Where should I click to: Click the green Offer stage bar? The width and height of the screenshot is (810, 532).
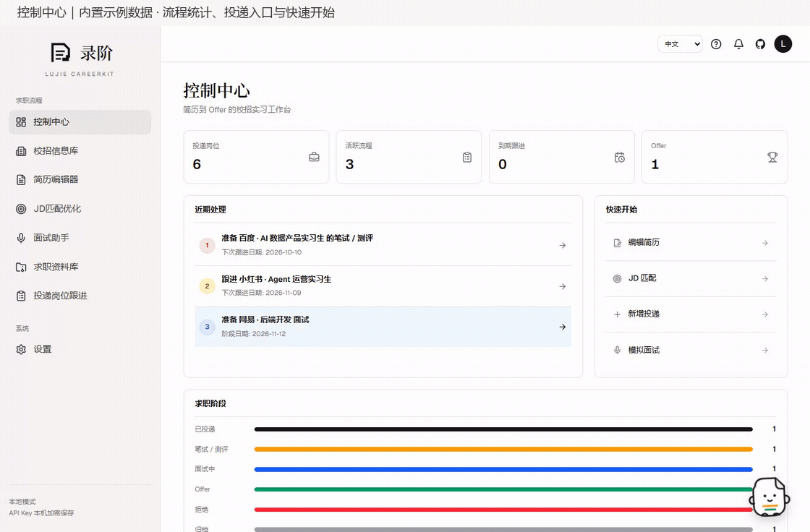point(503,489)
